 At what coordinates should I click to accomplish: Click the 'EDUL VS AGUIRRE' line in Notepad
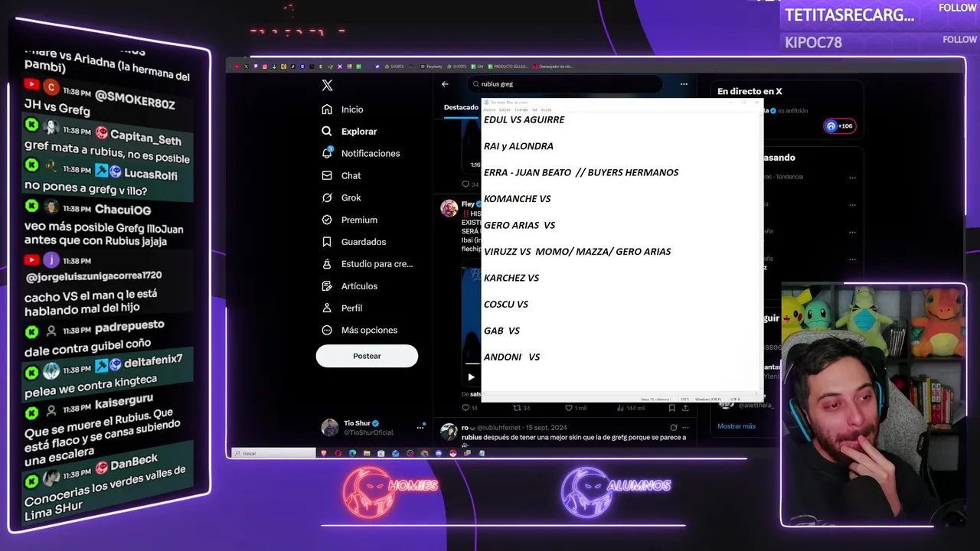[524, 119]
